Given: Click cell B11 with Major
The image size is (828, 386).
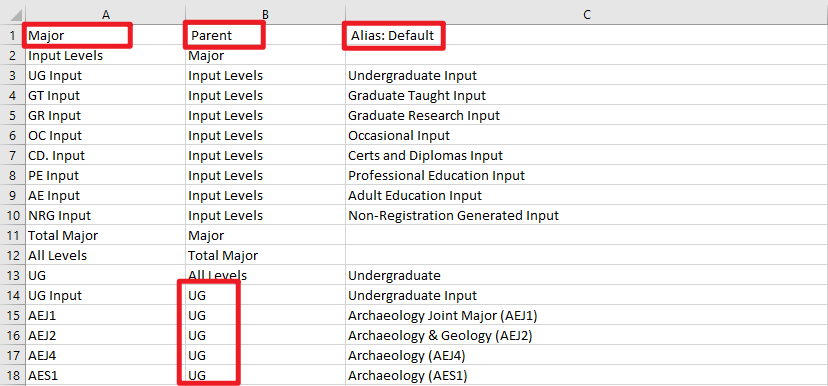Looking at the screenshot, I should pyautogui.click(x=266, y=236).
